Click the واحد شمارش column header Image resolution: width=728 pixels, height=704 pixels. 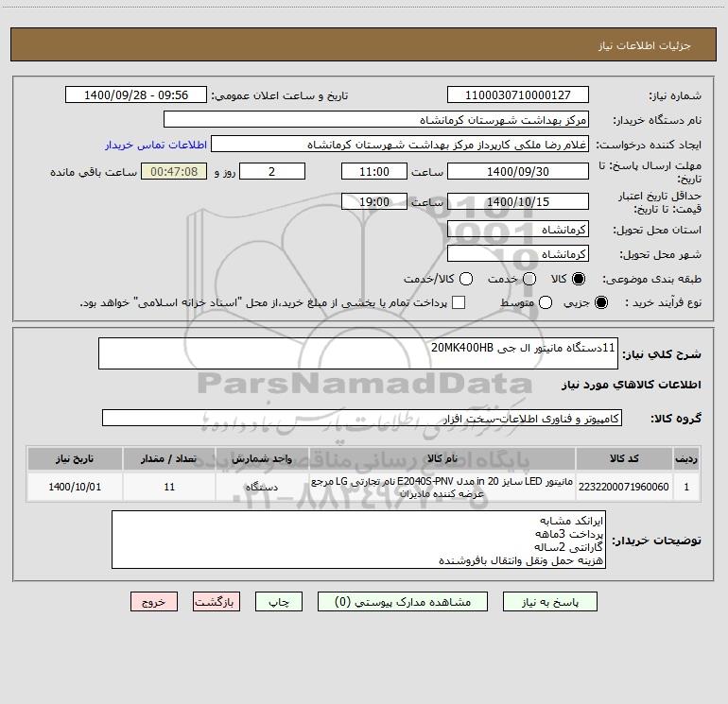(262, 458)
